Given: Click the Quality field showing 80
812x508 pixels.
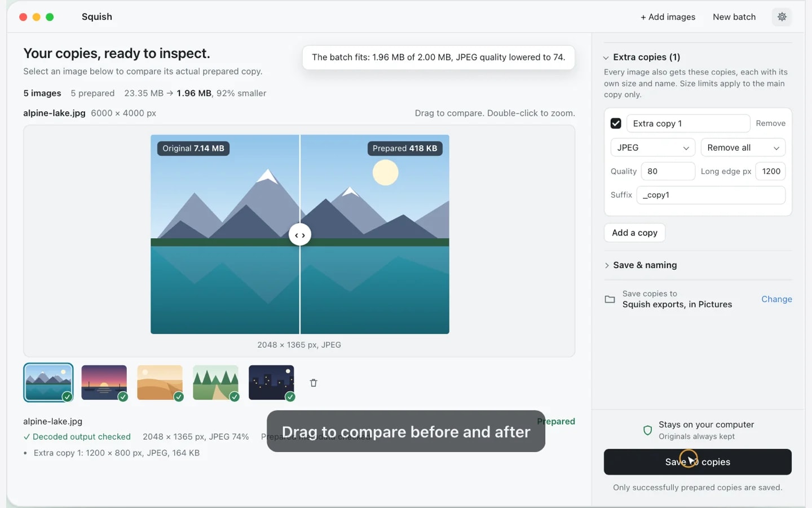Looking at the screenshot, I should pyautogui.click(x=668, y=171).
